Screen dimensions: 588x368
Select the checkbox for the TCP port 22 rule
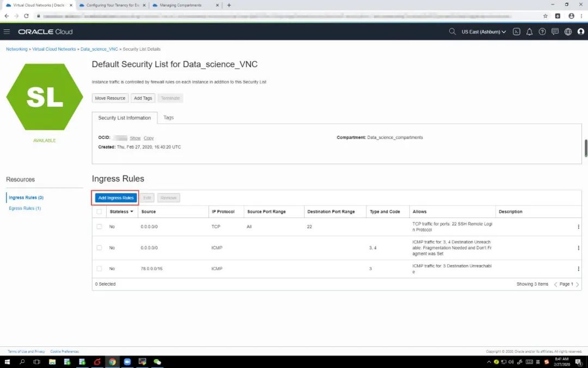[99, 226]
